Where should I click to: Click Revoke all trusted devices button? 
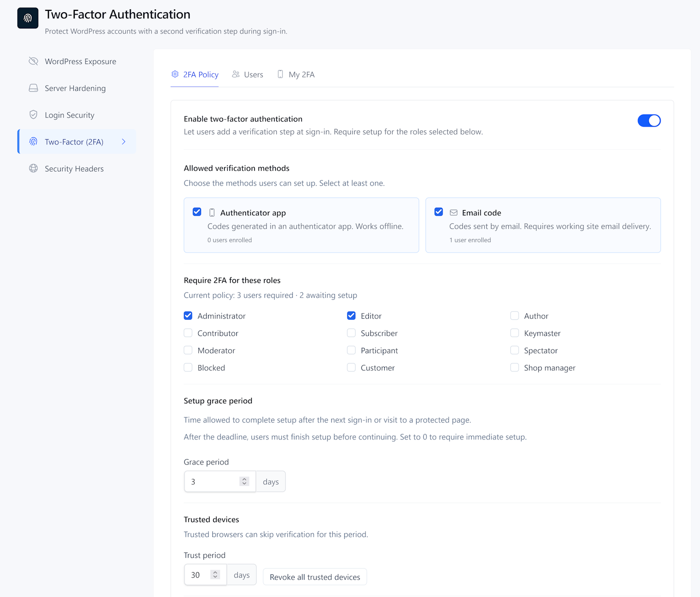click(x=315, y=577)
